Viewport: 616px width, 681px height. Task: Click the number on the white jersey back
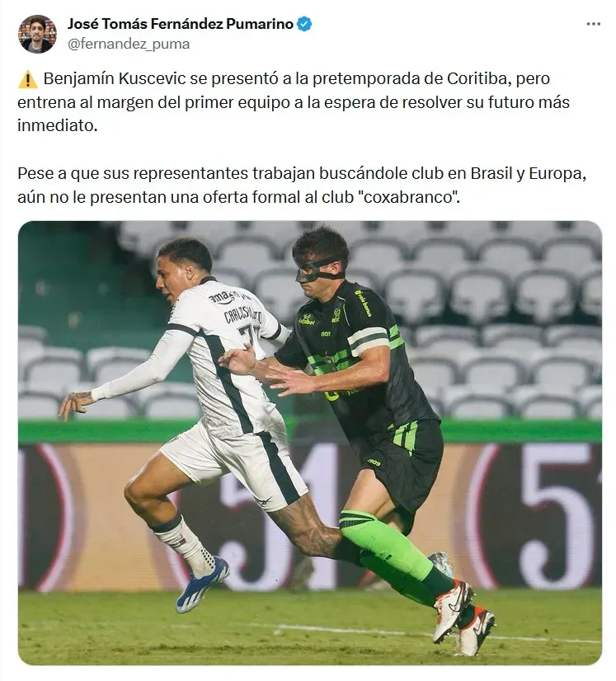coord(249,335)
